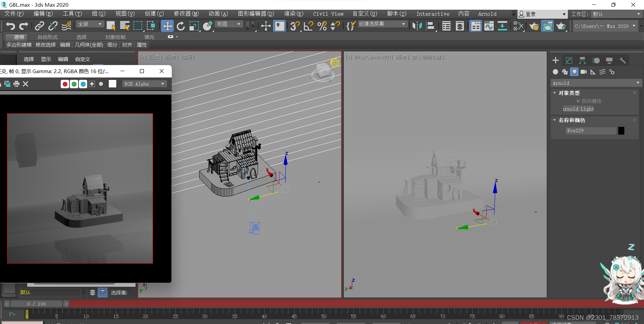Click the Arnold Light button
Viewport: 644px width, 324px height.
pos(578,109)
